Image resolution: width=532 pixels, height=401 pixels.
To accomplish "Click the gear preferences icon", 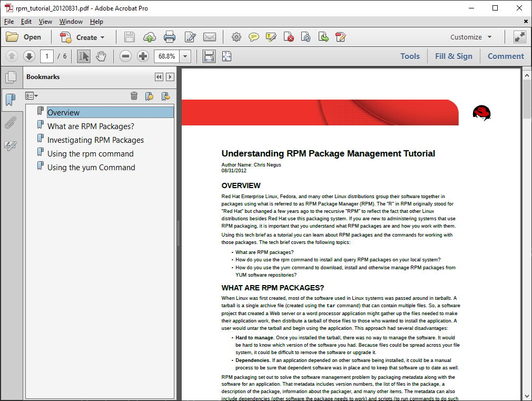I will pyautogui.click(x=237, y=37).
